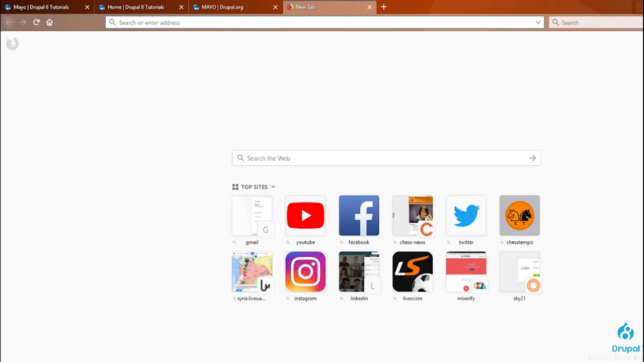Image resolution: width=644 pixels, height=362 pixels.
Task: Go to the Firefox home page icon
Action: [x=49, y=22]
